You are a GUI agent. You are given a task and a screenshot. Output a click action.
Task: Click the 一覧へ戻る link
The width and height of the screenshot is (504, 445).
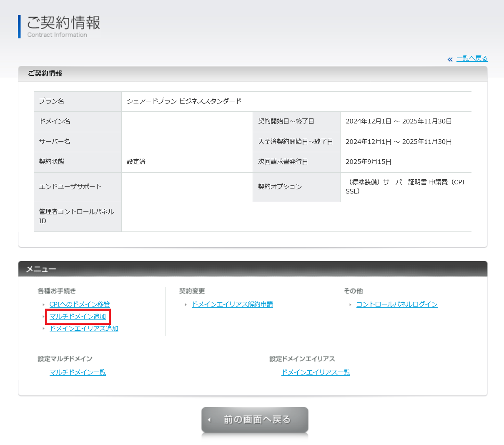click(472, 58)
